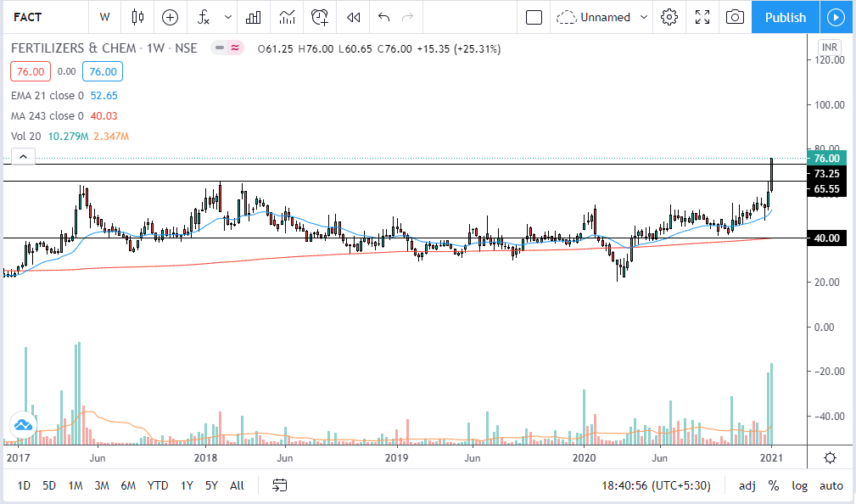This screenshot has width=856, height=504.
Task: Click the 2018 date label on time axis
Action: (205, 457)
